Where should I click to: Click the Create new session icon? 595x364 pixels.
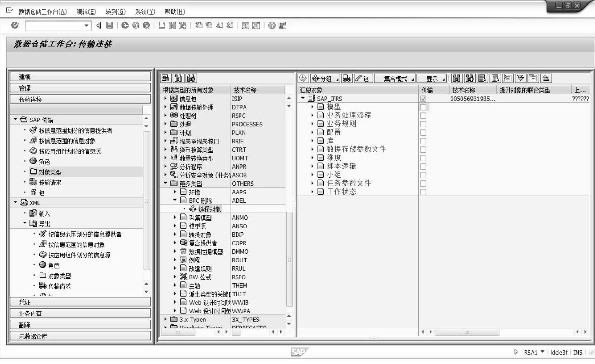point(245,25)
